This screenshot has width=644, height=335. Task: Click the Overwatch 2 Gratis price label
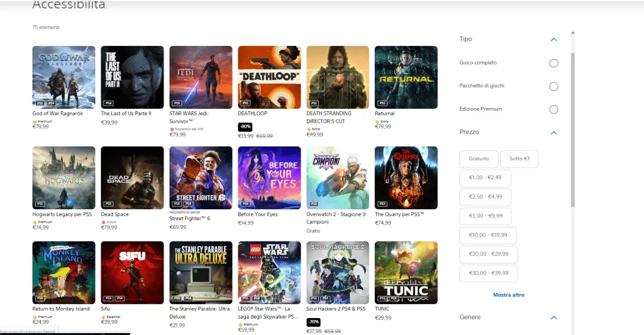[x=313, y=231]
